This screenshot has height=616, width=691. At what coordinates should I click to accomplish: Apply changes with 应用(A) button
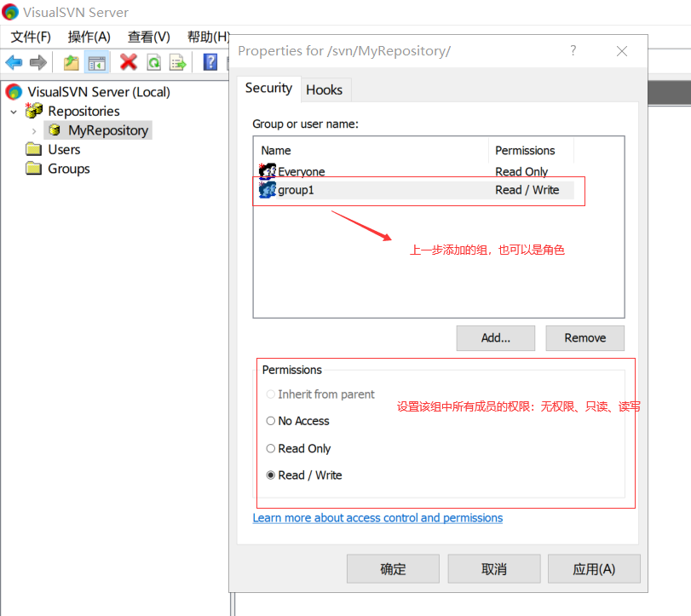(594, 569)
